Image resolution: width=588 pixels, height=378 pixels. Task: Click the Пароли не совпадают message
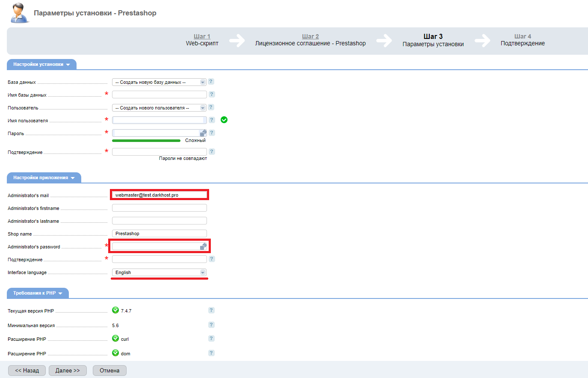[x=183, y=158]
